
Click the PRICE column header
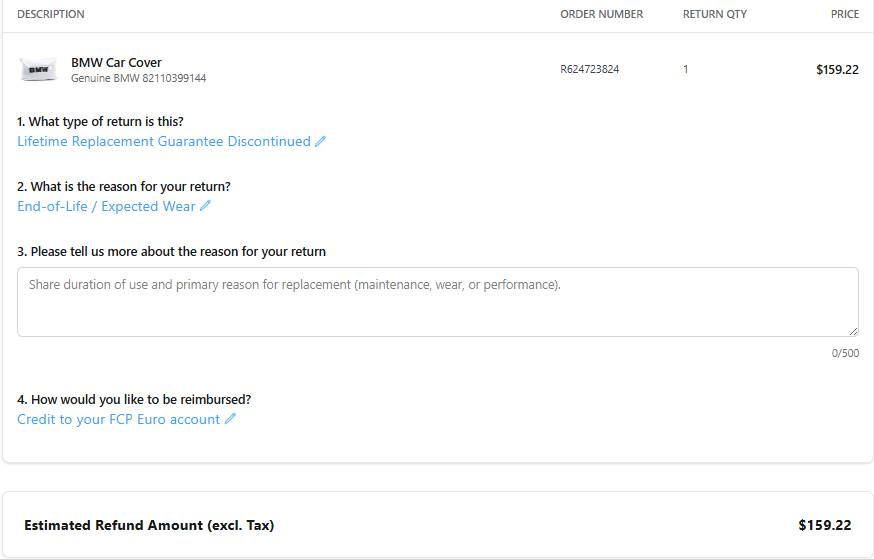(845, 14)
